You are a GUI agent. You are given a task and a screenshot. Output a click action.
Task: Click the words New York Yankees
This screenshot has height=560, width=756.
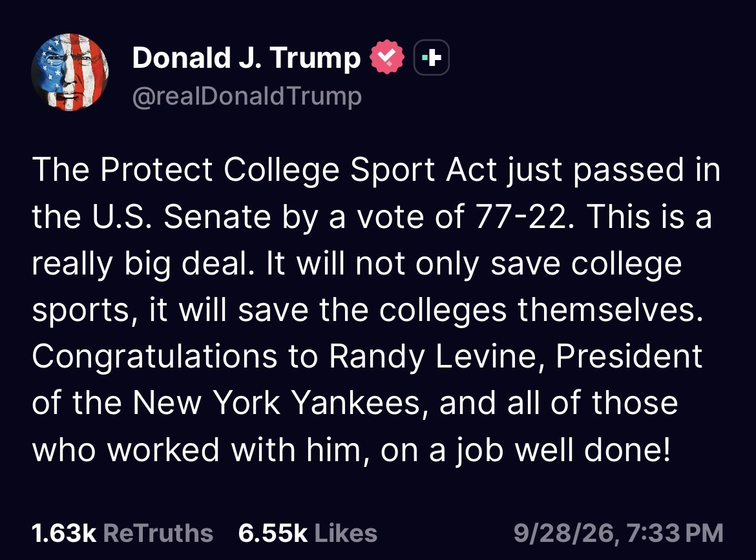tap(277, 403)
